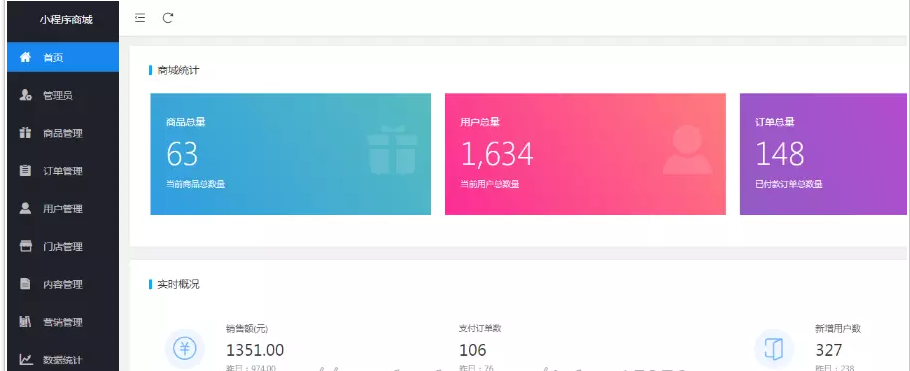Open the 营销管理 menu item
The height and width of the screenshot is (371, 910).
pyautogui.click(x=63, y=322)
